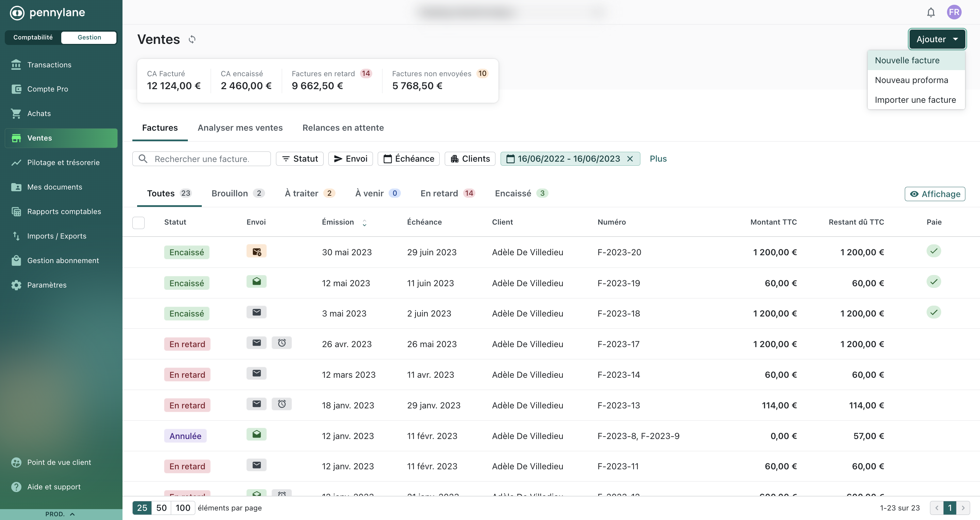Open Transactions from the sidebar
Screen dimensions: 980x520
pyautogui.click(x=61, y=65)
